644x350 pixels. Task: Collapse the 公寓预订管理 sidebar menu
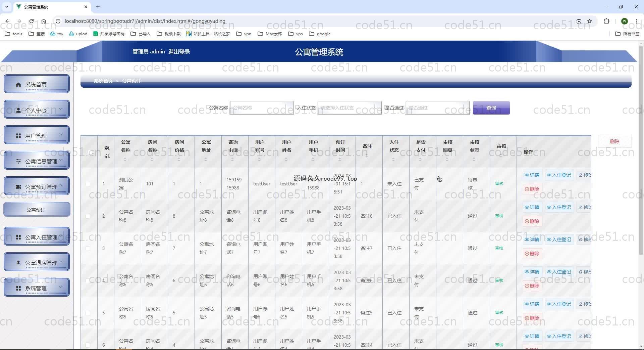pos(37,186)
